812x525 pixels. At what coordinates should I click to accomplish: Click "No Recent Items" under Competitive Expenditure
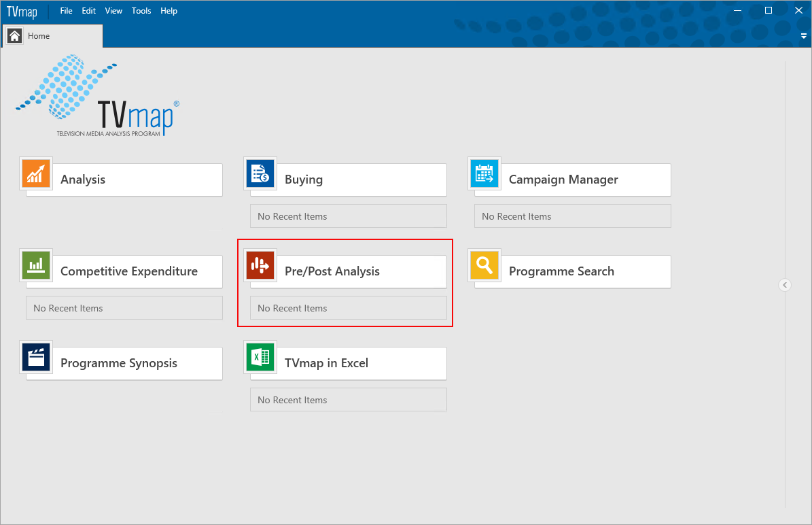point(124,308)
